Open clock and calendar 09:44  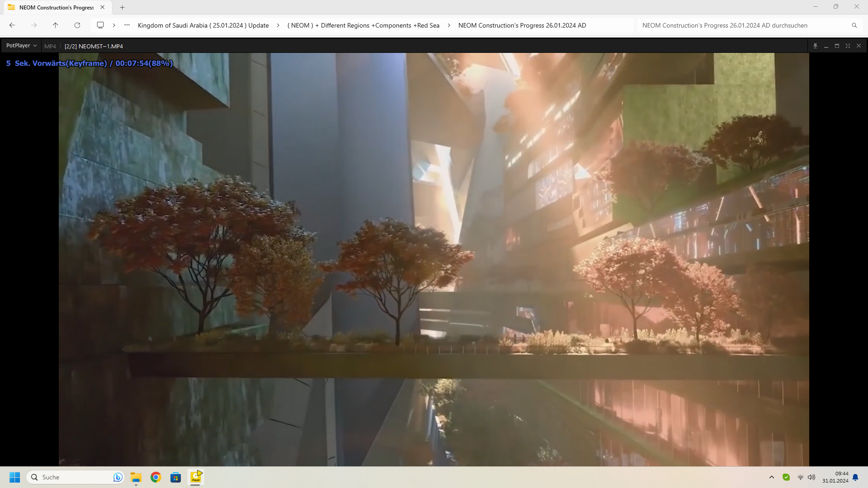pyautogui.click(x=835, y=477)
